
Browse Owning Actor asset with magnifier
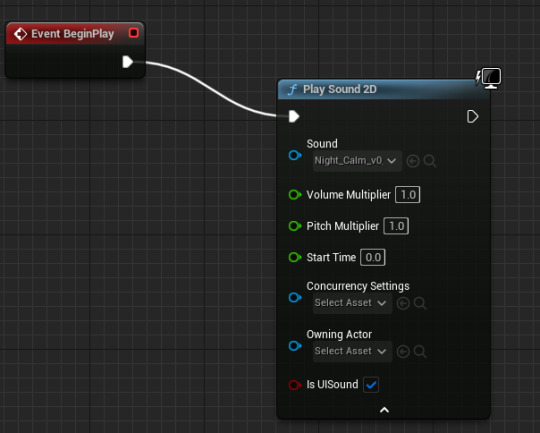pyautogui.click(x=420, y=351)
